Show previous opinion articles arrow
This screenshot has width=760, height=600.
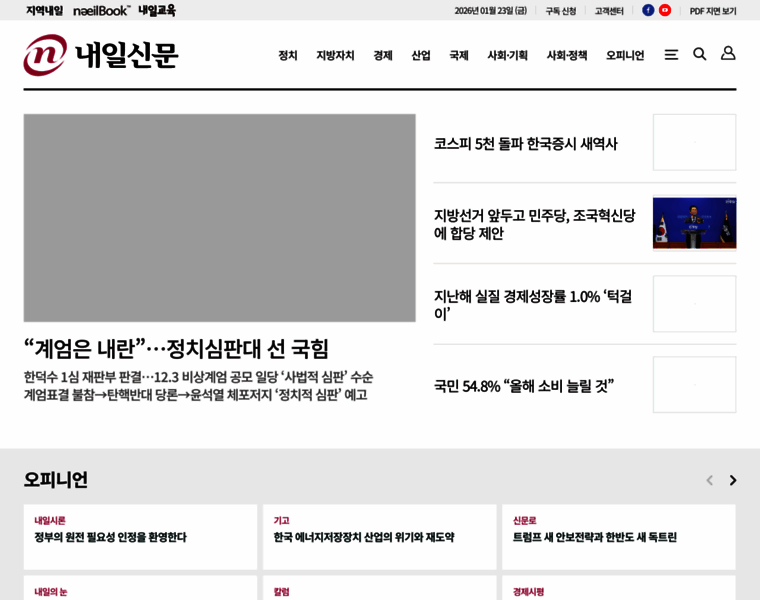[x=709, y=481]
